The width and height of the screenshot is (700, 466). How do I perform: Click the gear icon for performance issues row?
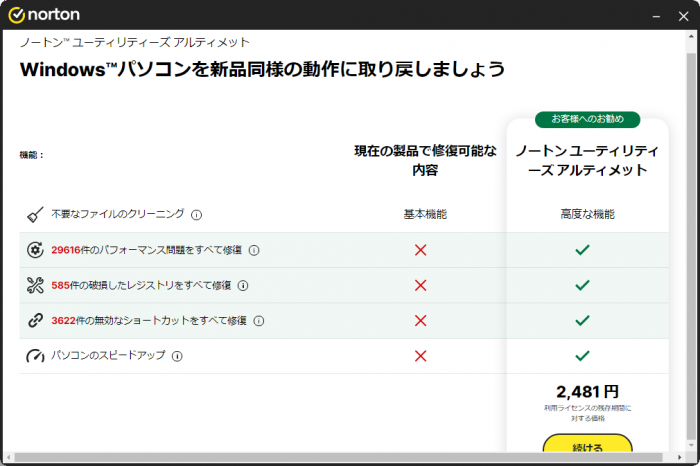pyautogui.click(x=35, y=250)
